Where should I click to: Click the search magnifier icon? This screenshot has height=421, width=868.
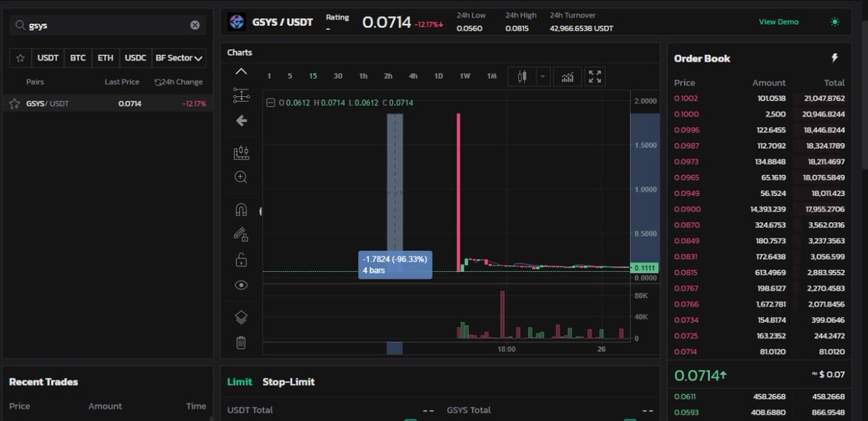[x=20, y=25]
